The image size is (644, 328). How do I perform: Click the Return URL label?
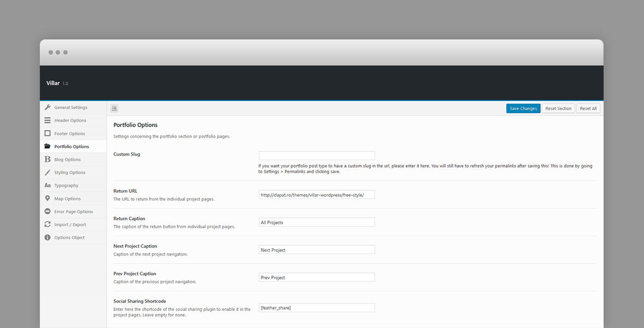[126, 191]
